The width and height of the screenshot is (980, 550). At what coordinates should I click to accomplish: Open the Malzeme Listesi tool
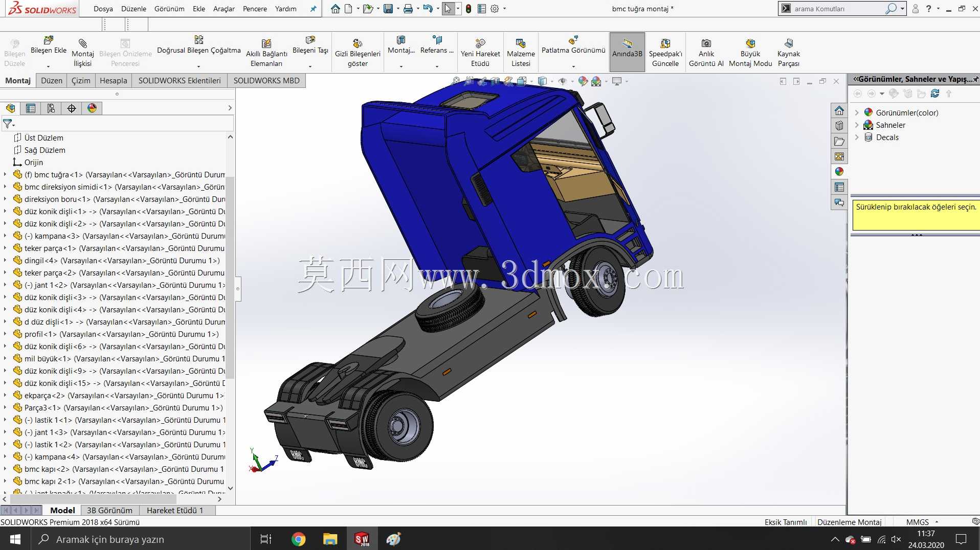tap(521, 52)
